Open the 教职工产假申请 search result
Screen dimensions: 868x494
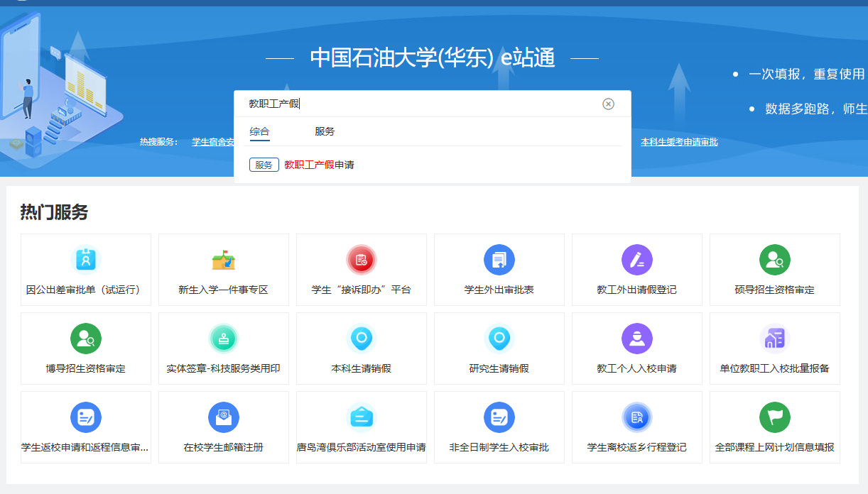click(x=319, y=165)
